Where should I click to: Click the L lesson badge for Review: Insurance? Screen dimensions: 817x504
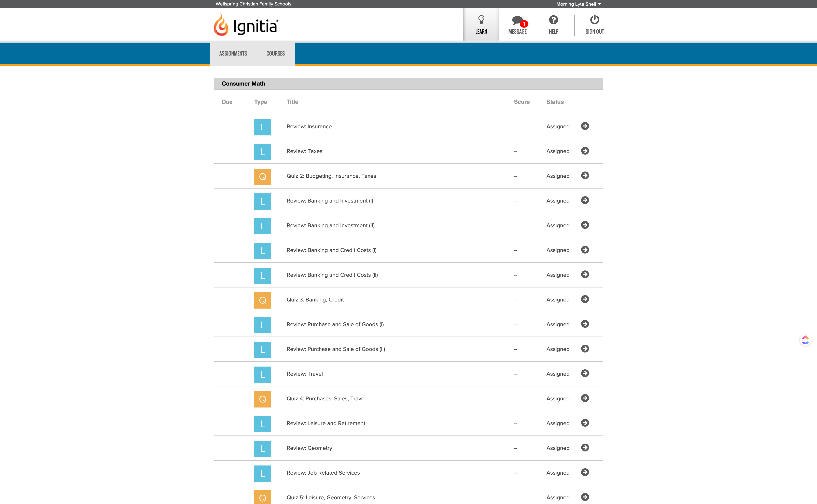tap(262, 127)
